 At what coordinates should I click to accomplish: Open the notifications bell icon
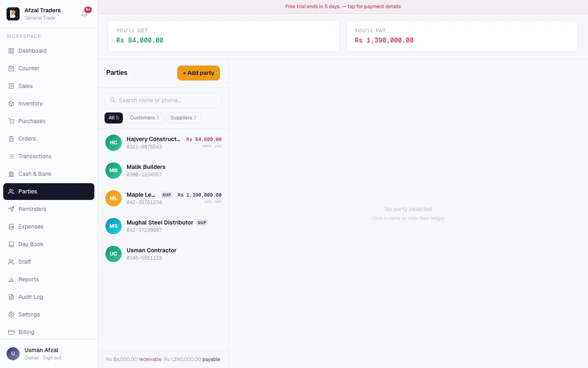pos(85,13)
